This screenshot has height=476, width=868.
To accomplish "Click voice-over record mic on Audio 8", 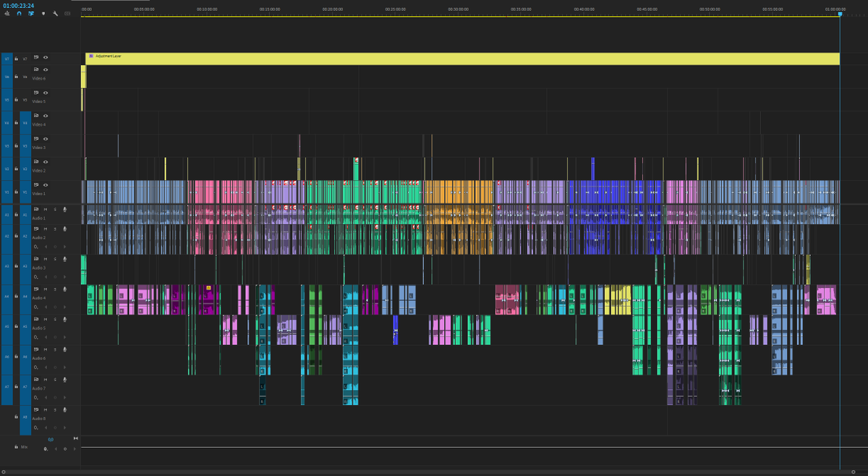I will (64, 409).
